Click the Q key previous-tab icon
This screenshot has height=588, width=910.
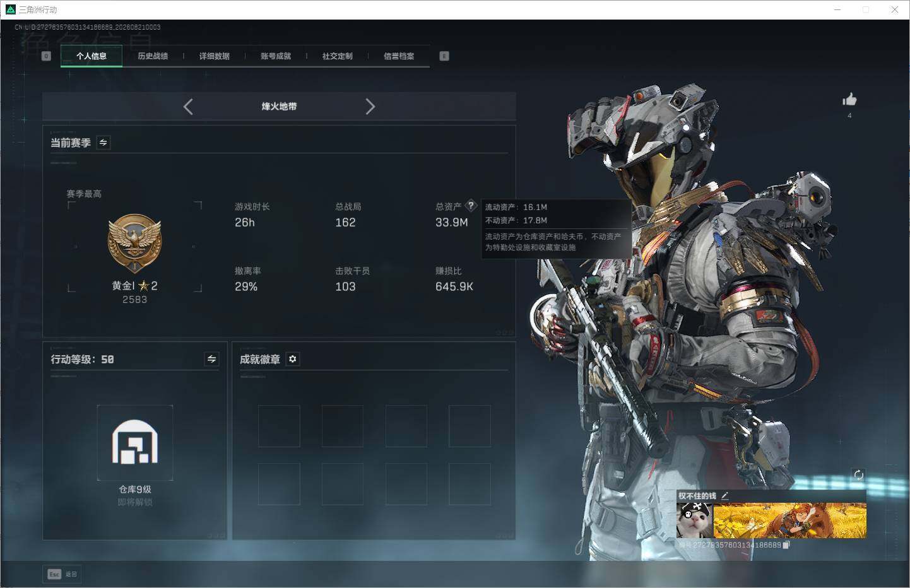click(46, 56)
